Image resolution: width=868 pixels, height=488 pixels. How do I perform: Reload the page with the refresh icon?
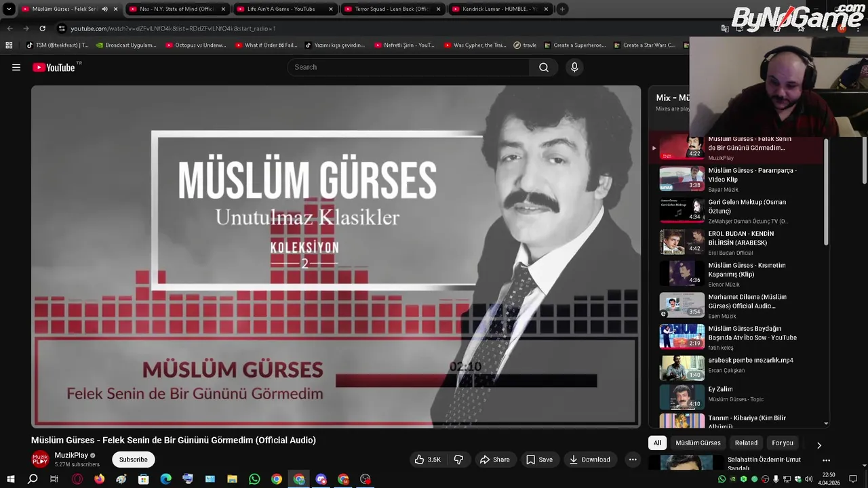42,28
